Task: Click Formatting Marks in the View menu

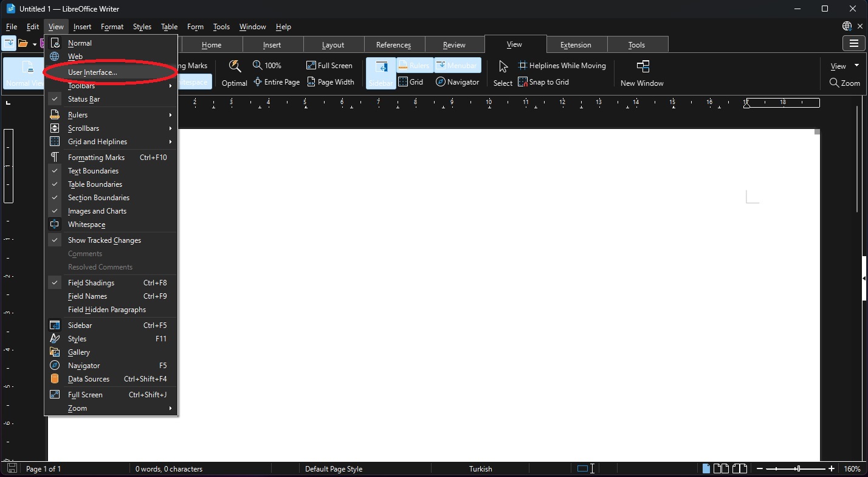Action: click(x=111, y=158)
